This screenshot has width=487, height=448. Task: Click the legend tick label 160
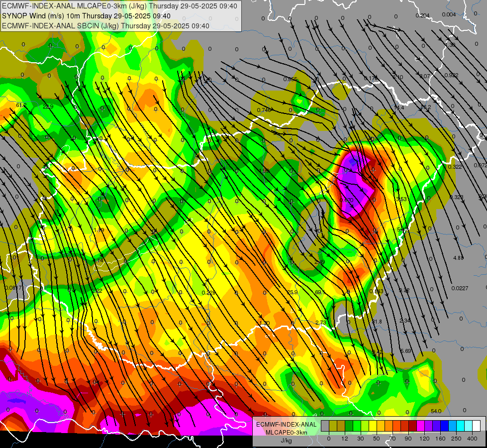pyautogui.click(x=440, y=439)
